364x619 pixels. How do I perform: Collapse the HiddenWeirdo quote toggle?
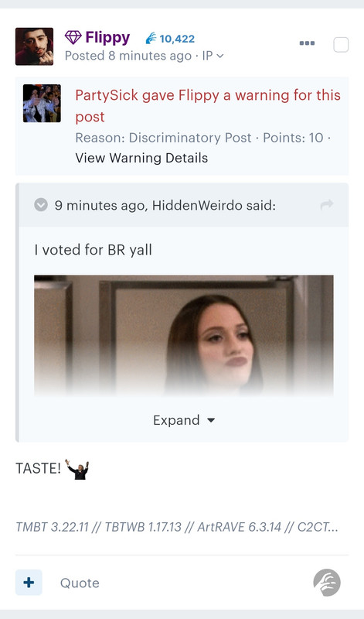click(x=41, y=205)
